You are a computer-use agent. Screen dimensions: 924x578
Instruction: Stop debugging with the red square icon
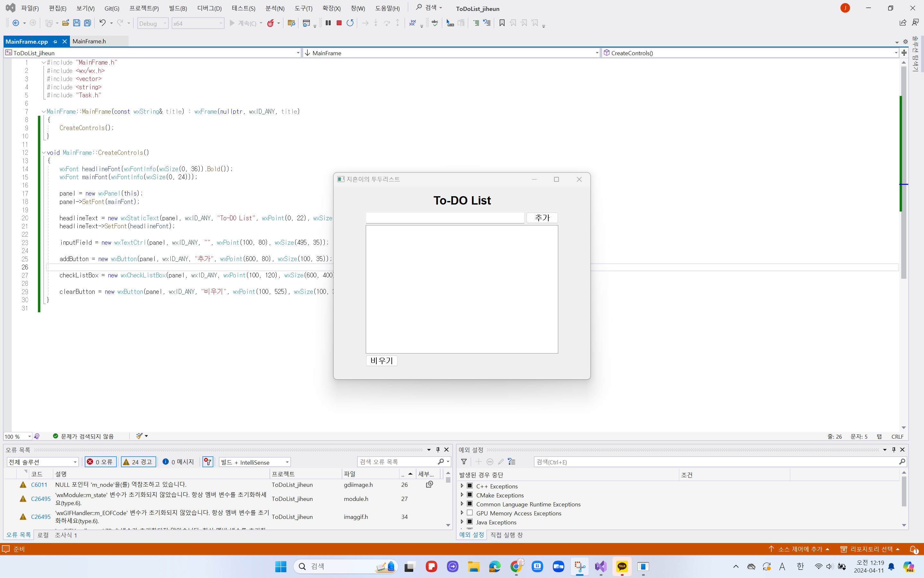339,23
